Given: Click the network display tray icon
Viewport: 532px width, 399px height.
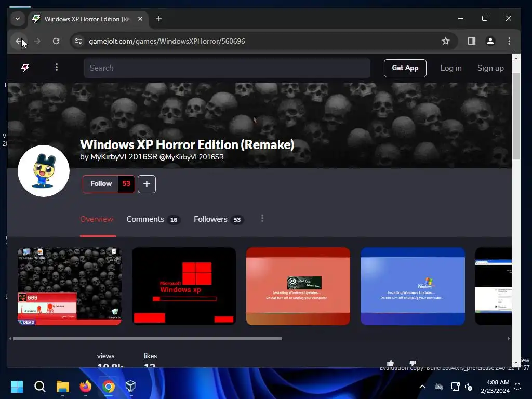Looking at the screenshot, I should pyautogui.click(x=455, y=387).
